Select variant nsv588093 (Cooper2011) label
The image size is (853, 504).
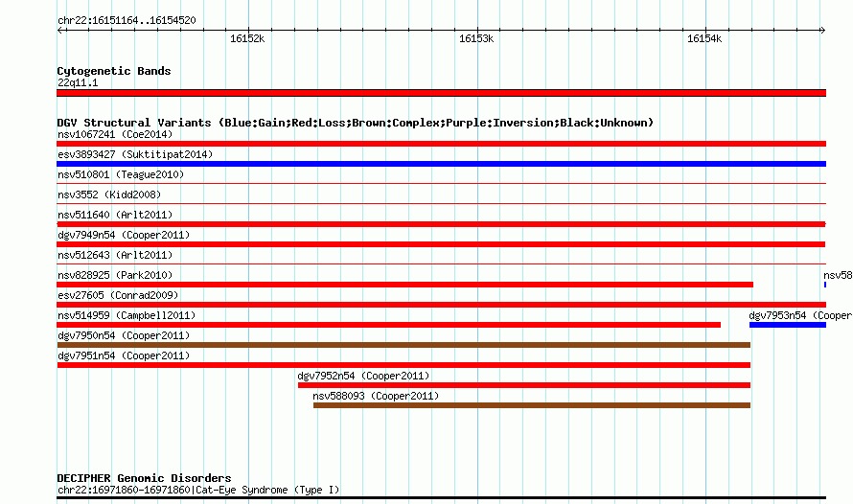tap(376, 396)
